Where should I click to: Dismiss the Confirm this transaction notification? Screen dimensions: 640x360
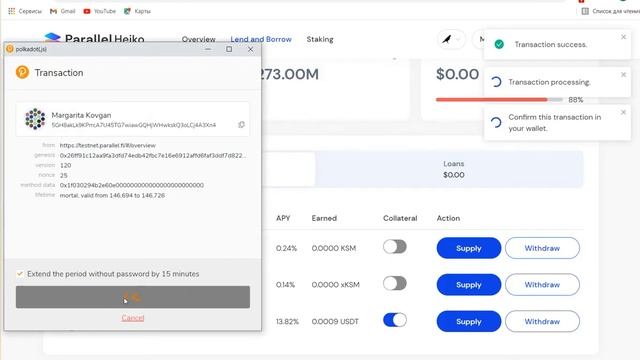pyautogui.click(x=623, y=112)
